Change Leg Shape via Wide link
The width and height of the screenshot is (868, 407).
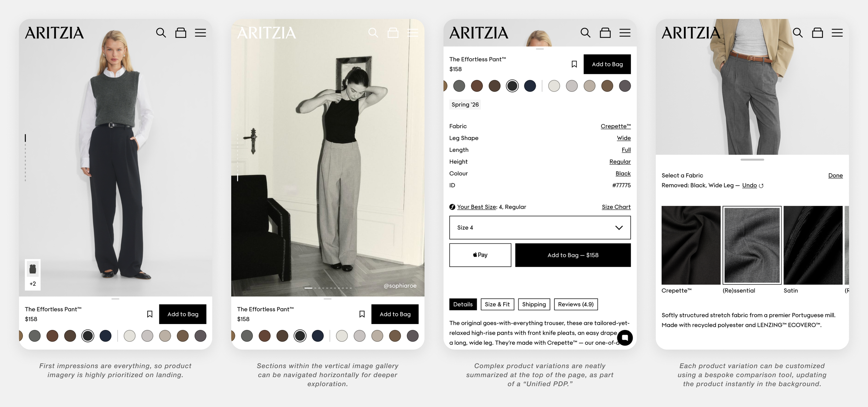pyautogui.click(x=624, y=138)
